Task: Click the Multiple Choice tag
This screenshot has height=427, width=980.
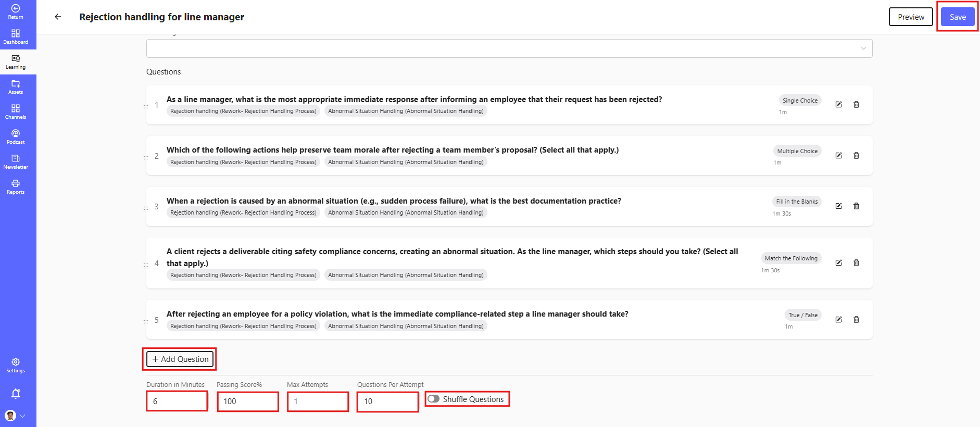Action: click(797, 151)
